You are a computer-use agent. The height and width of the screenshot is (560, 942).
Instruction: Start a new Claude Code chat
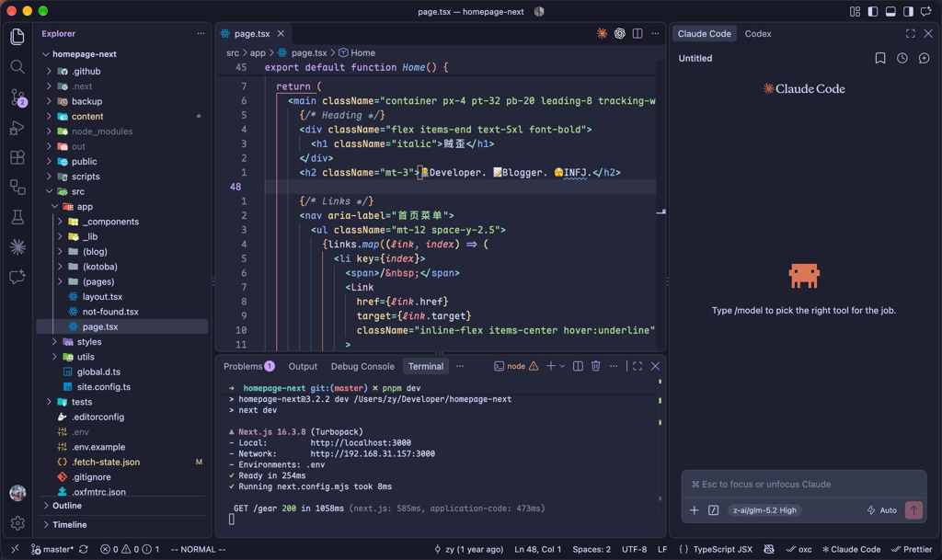924,58
